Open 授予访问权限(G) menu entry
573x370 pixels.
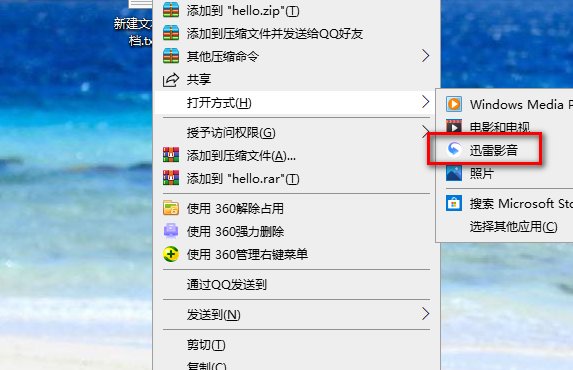pos(296,132)
